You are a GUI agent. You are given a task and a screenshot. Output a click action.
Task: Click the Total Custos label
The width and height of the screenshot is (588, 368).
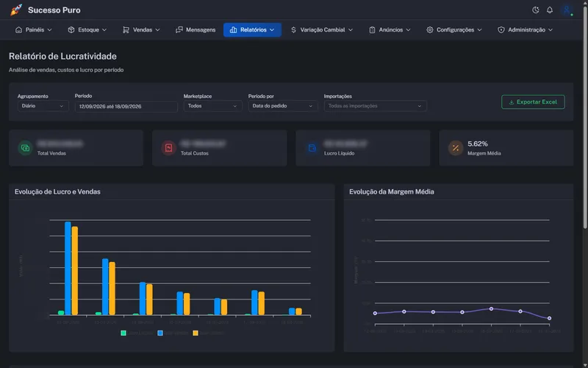coord(195,153)
